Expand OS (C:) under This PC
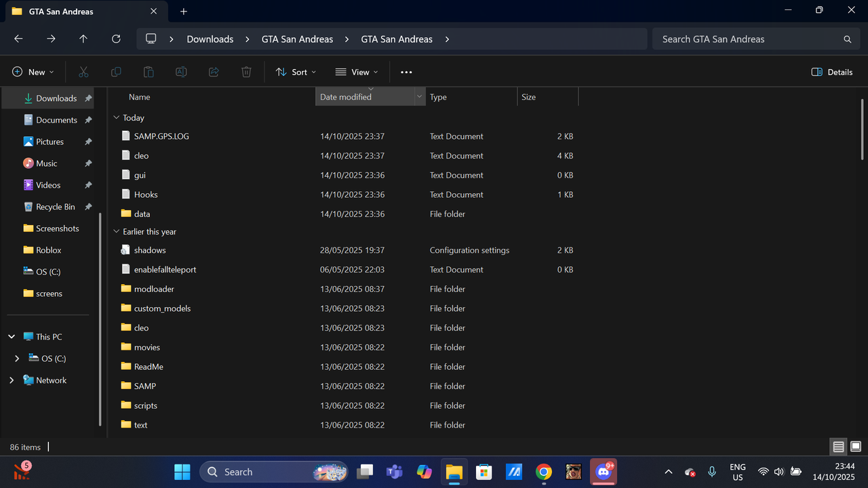This screenshot has width=868, height=488. 17,359
